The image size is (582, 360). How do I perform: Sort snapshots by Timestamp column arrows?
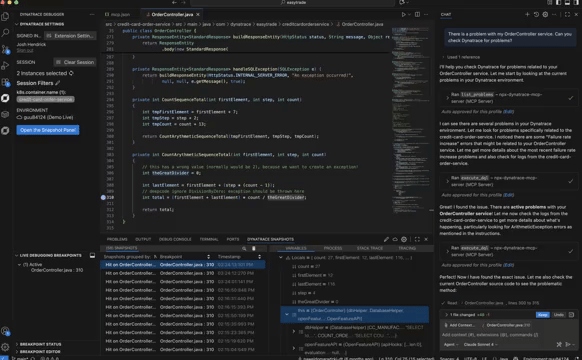click(259, 256)
